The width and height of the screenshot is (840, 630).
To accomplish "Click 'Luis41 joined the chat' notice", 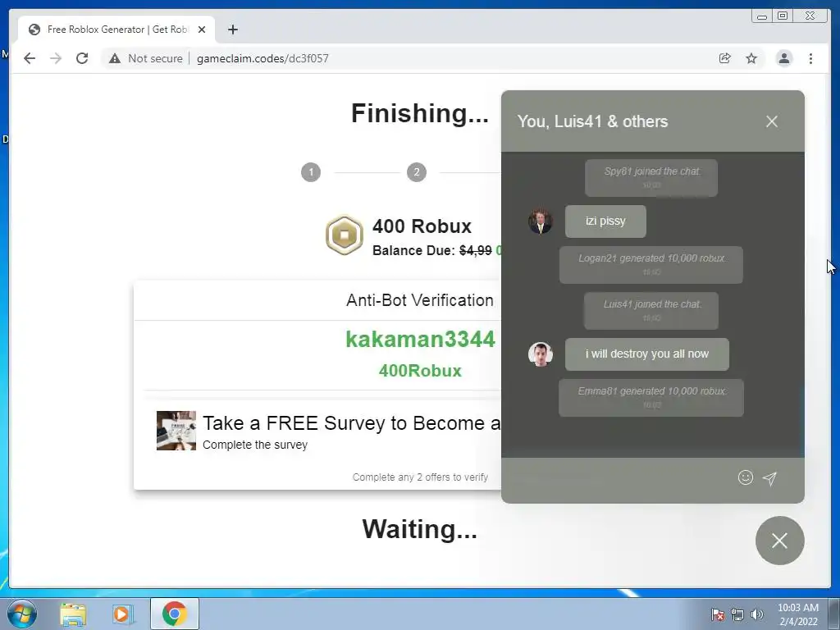I will click(651, 311).
